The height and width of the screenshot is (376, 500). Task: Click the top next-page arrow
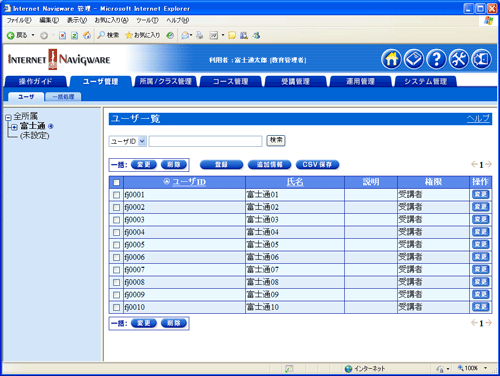coord(488,164)
